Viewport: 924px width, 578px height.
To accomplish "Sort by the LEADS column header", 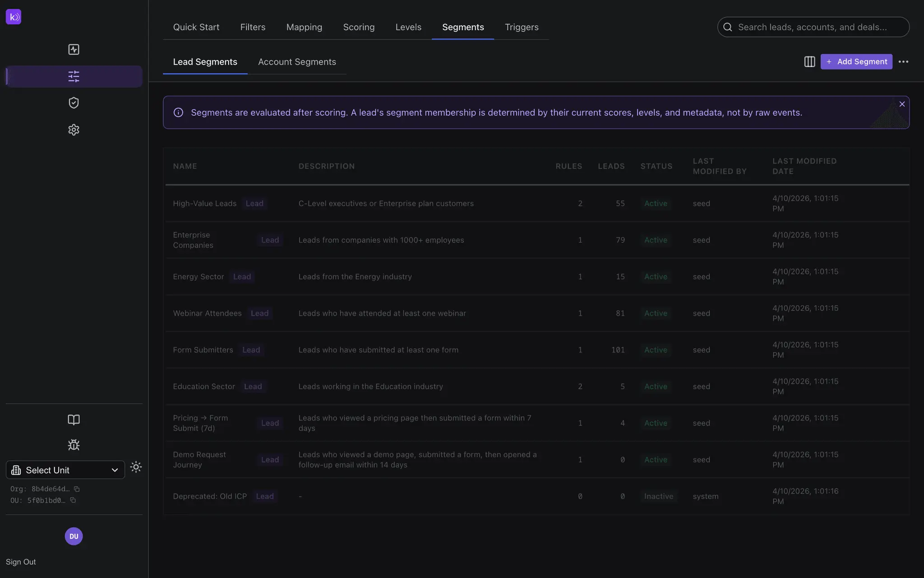I will point(611,166).
